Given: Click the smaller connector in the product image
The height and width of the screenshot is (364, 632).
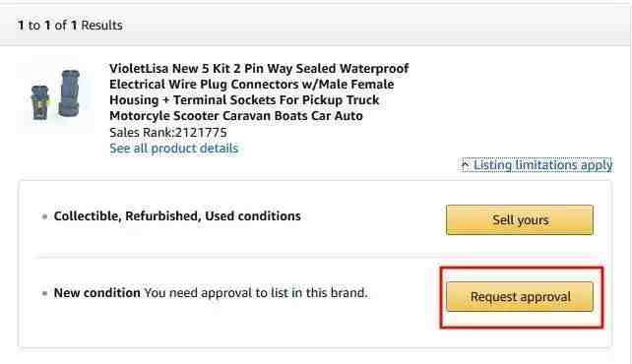Looking at the screenshot, I should (x=40, y=102).
